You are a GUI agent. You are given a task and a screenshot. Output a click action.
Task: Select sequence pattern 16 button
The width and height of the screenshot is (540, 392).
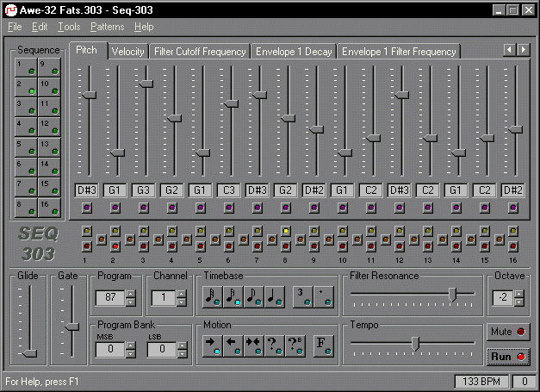click(49, 208)
